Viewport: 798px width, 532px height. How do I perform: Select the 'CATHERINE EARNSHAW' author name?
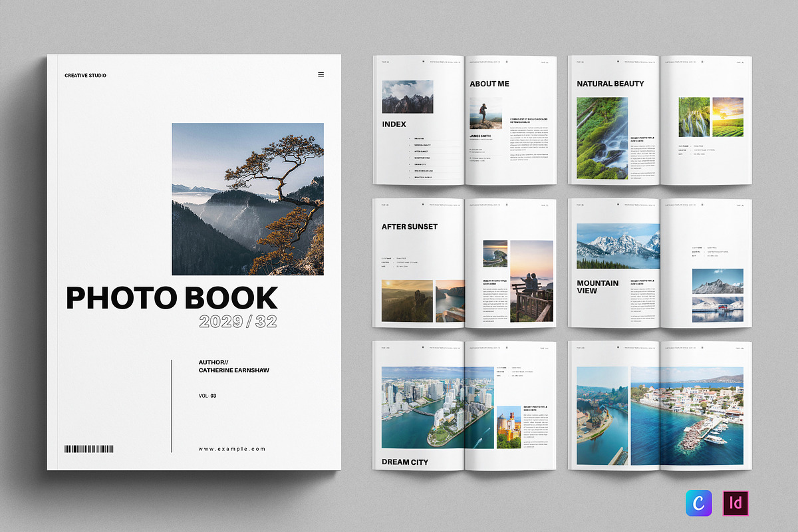234,370
